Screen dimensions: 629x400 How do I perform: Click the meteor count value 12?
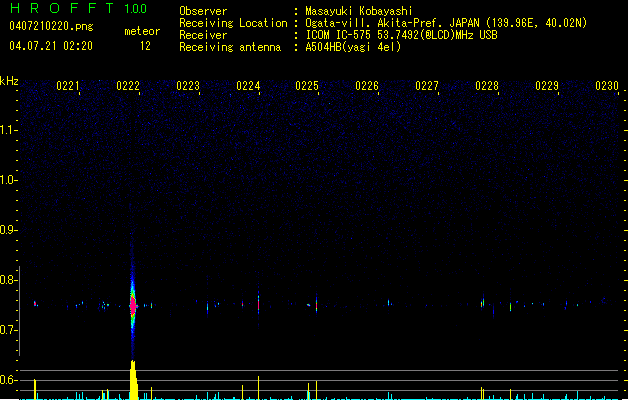(x=145, y=46)
